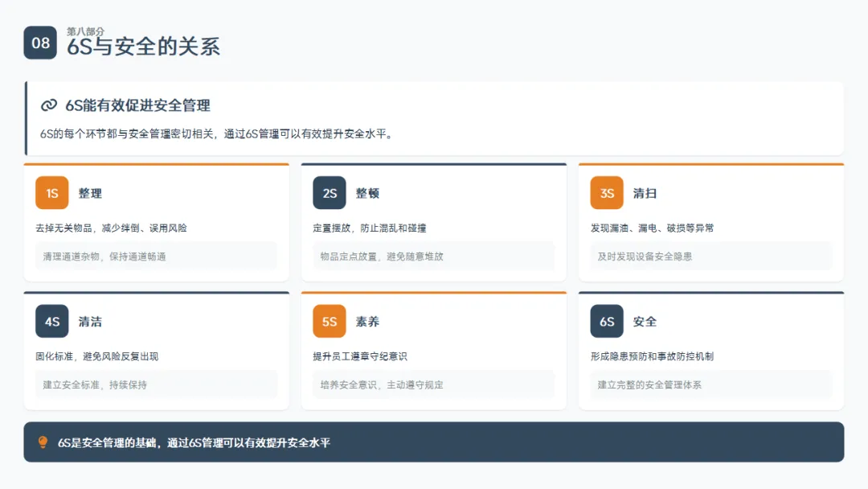Click the orange 5S badge
The width and height of the screenshot is (868, 489).
coord(330,322)
